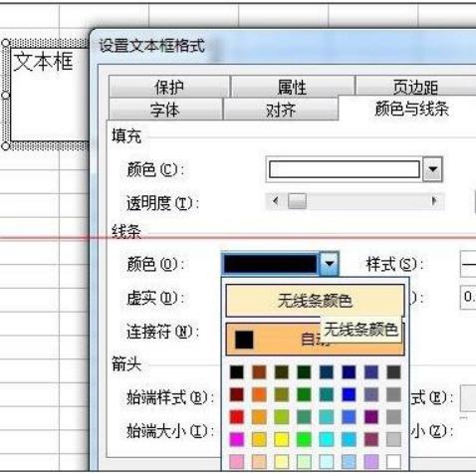Select the 页边距 tab
The height and width of the screenshot is (473, 476).
click(x=415, y=87)
